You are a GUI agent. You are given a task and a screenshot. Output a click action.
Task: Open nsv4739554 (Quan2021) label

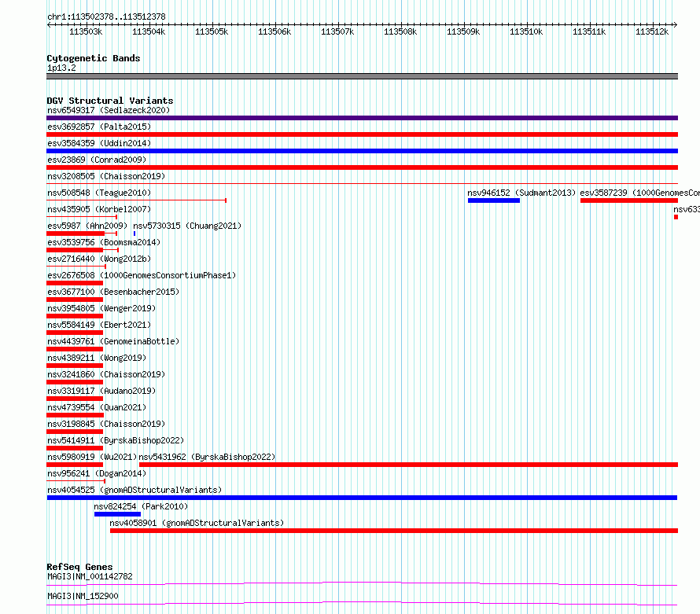[97, 407]
